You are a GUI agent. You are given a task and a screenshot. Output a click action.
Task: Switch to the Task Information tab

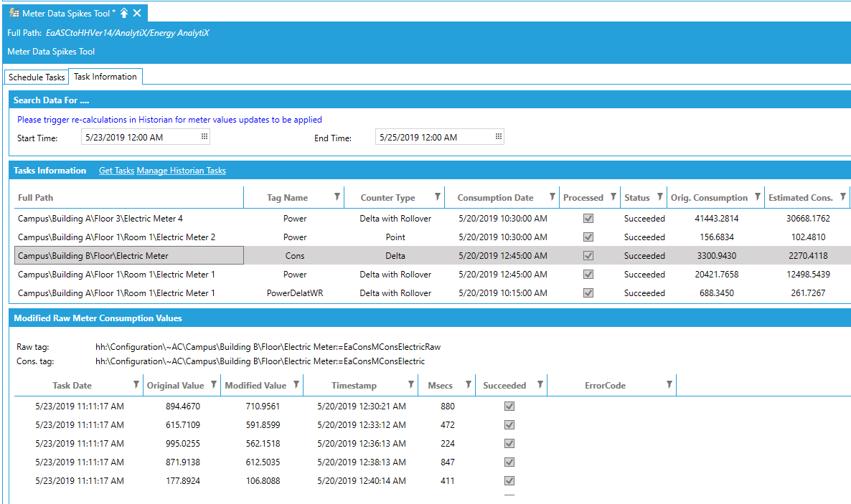point(105,76)
